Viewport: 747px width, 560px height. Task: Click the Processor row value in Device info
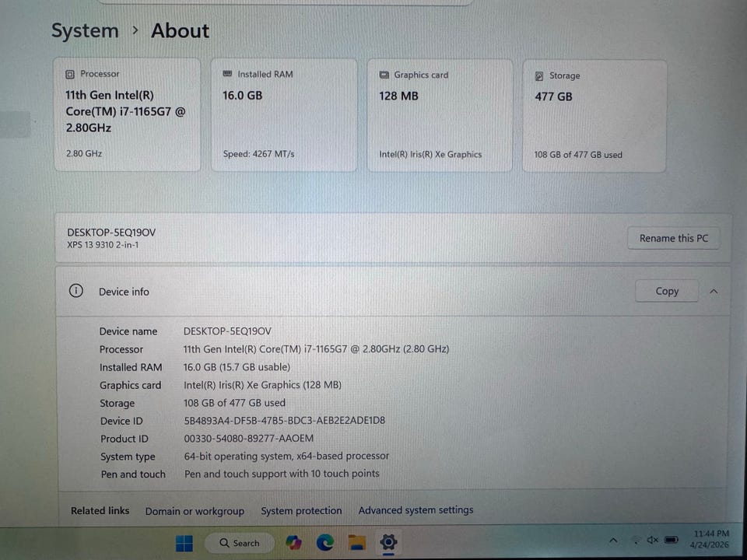pos(316,349)
